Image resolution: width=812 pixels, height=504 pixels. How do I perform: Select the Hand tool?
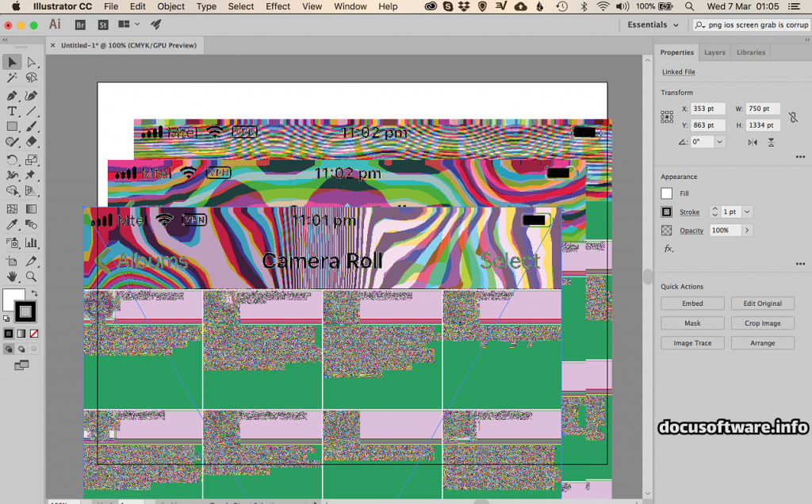pos(12,277)
